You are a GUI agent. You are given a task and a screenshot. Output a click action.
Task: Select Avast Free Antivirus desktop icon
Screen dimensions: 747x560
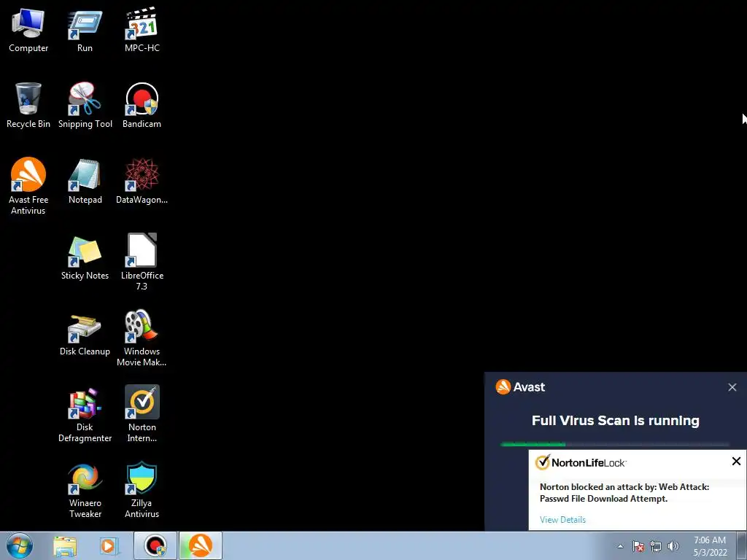point(28,186)
